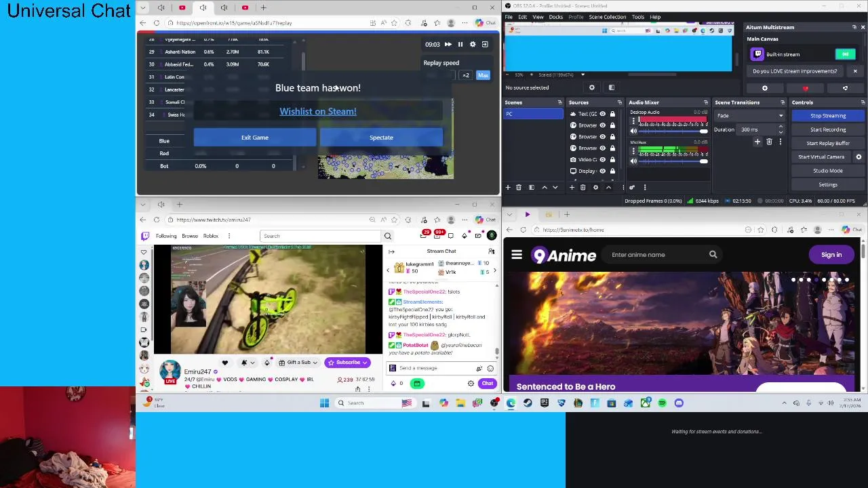Viewport: 868px width, 488px height.
Task: Open Gift a Sub dropdown
Action: [298, 363]
